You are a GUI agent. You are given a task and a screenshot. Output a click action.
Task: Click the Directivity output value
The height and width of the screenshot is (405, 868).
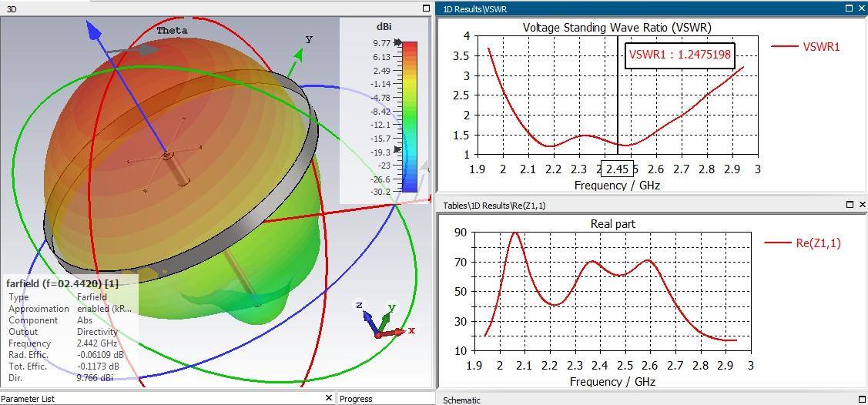pyautogui.click(x=97, y=332)
